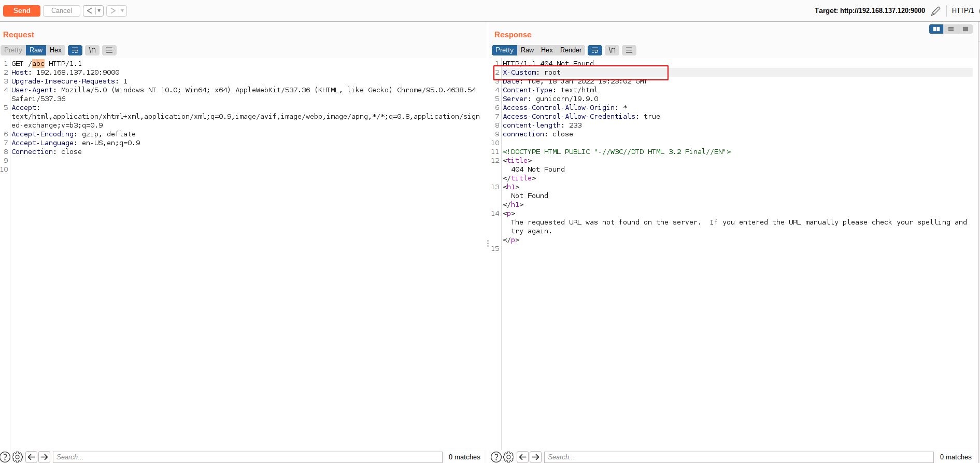Toggle non-printable characters in Request panel

tap(92, 50)
